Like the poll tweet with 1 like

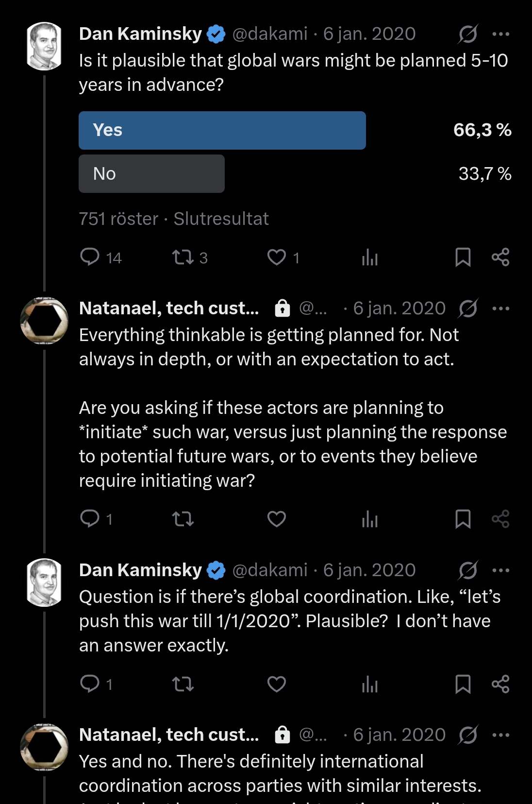click(x=277, y=257)
